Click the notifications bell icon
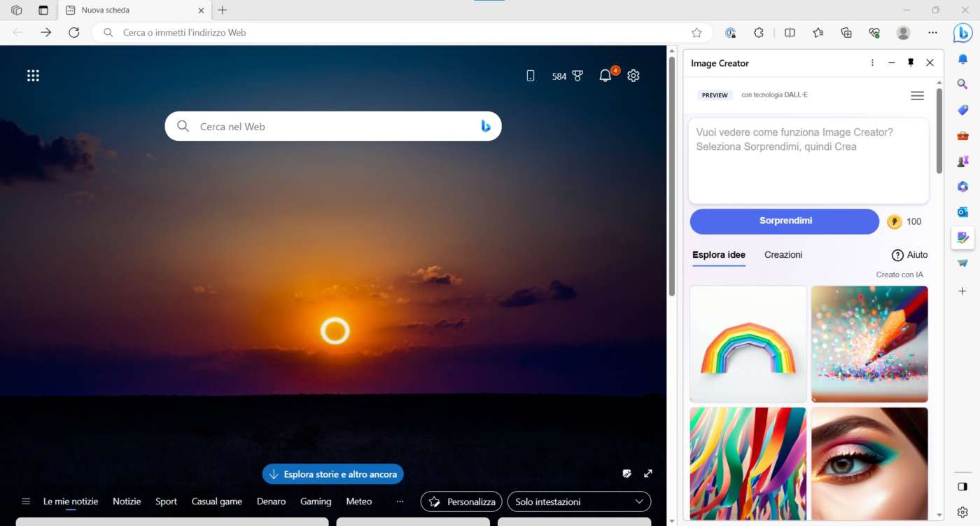 (605, 76)
